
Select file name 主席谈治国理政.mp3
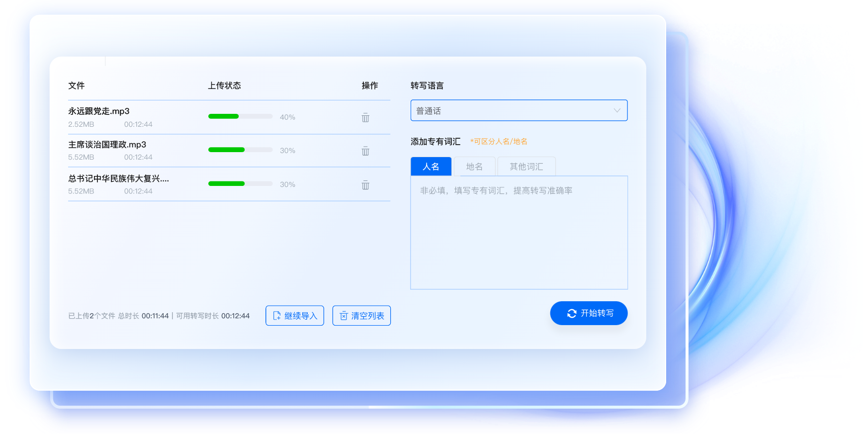pyautogui.click(x=107, y=145)
